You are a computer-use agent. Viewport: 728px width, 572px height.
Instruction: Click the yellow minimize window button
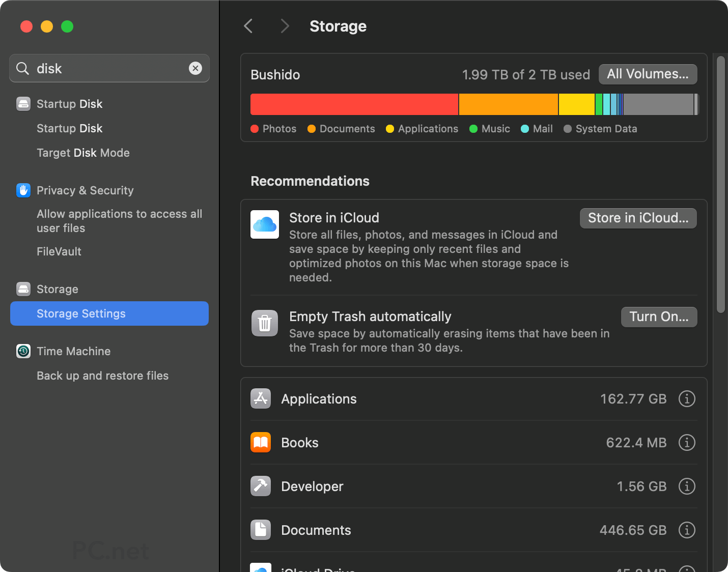(x=47, y=26)
